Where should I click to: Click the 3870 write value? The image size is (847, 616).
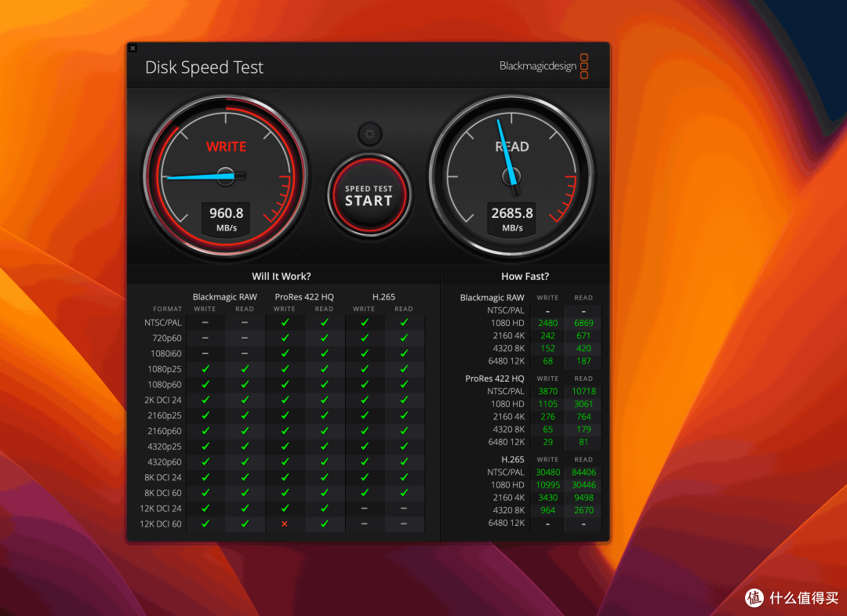coord(547,391)
